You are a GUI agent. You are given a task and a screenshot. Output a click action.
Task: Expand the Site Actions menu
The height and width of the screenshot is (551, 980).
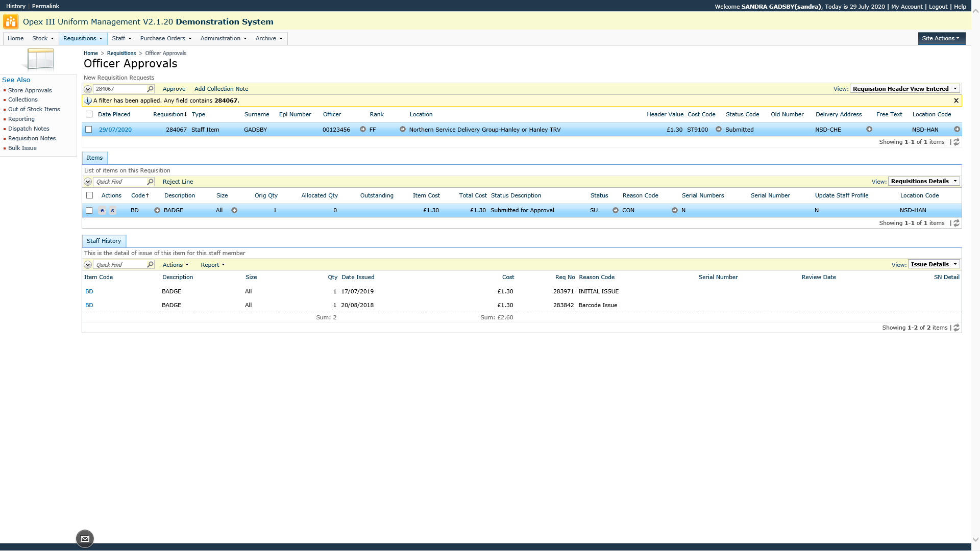[941, 38]
